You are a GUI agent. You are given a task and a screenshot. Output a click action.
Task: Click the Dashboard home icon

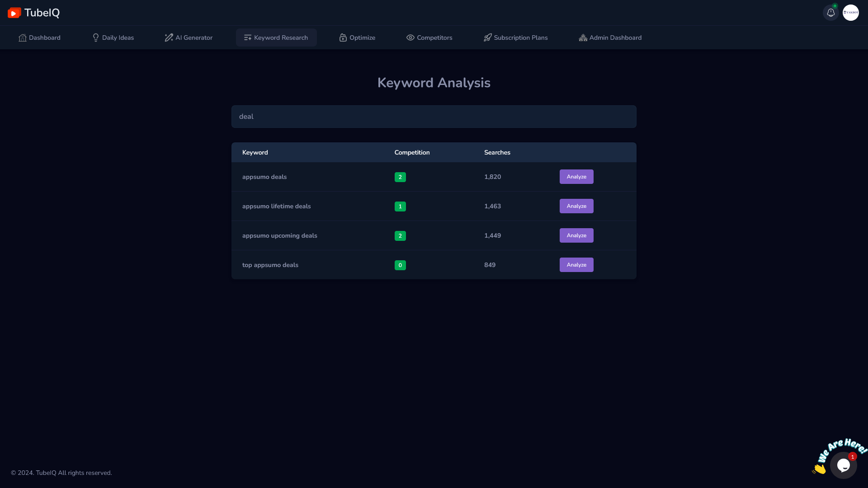23,38
